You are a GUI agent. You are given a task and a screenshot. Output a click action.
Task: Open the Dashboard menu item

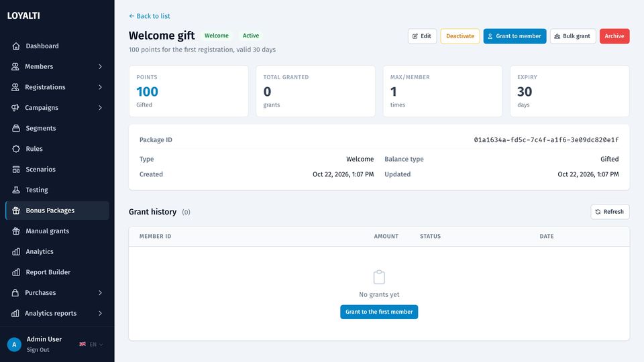click(57, 46)
